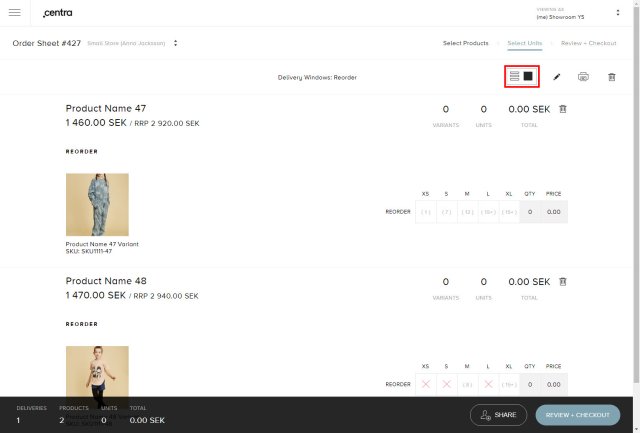Remove Product Name 48 from the order
640x433 pixels.
562,281
